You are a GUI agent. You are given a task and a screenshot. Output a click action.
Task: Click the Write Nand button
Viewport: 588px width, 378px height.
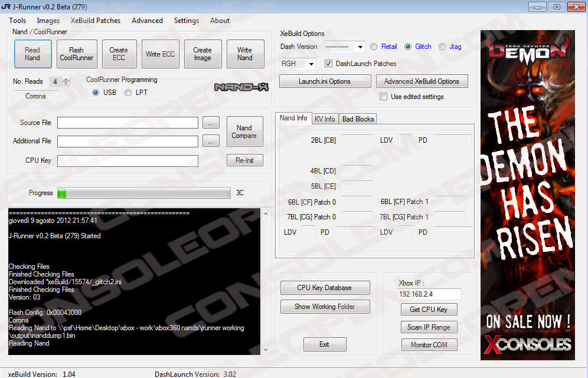(245, 54)
